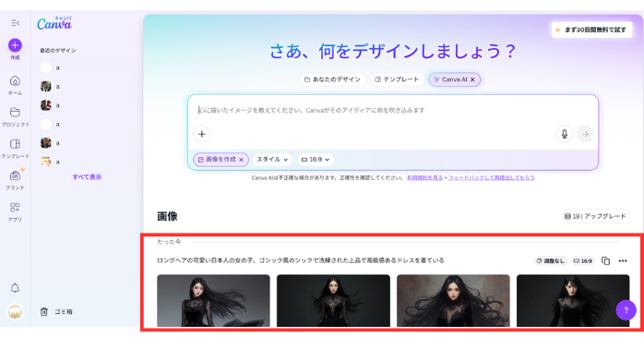Image resolution: width=644 pixels, height=337 pixels.
Task: Click the 16:9 badge beside the prompt
Action: (583, 261)
